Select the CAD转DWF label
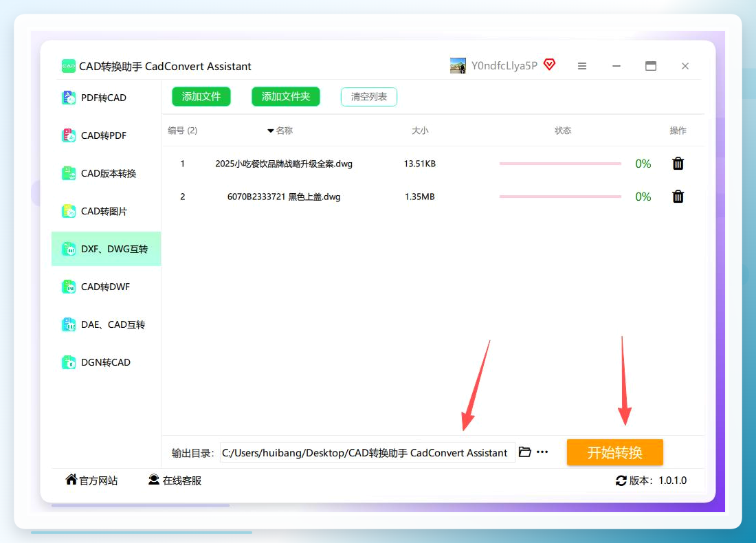756x543 pixels. pos(106,287)
